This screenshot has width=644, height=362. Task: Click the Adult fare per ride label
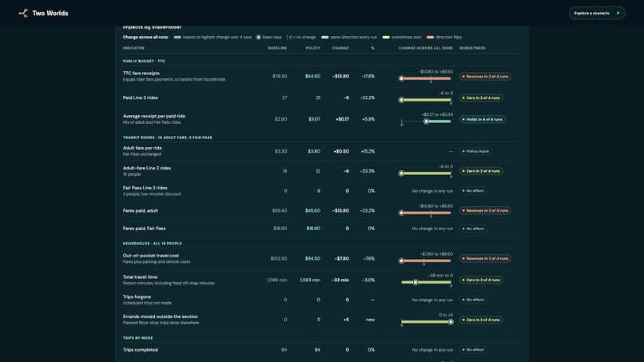click(142, 148)
